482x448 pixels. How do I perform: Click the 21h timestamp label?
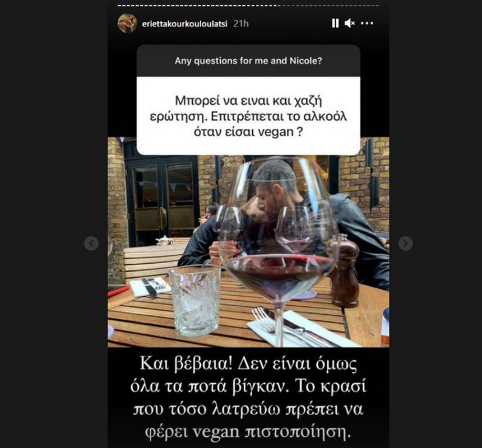pos(241,24)
